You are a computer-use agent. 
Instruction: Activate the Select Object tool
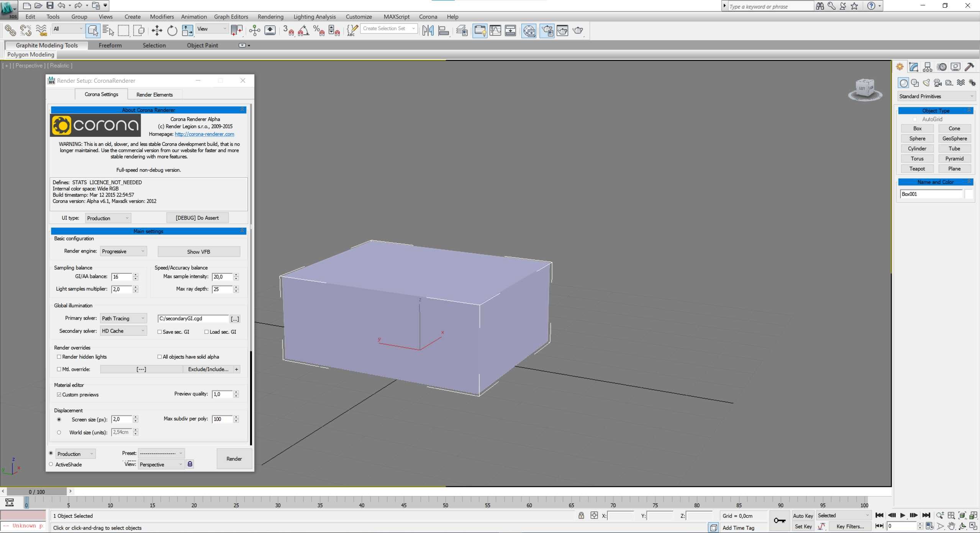93,30
